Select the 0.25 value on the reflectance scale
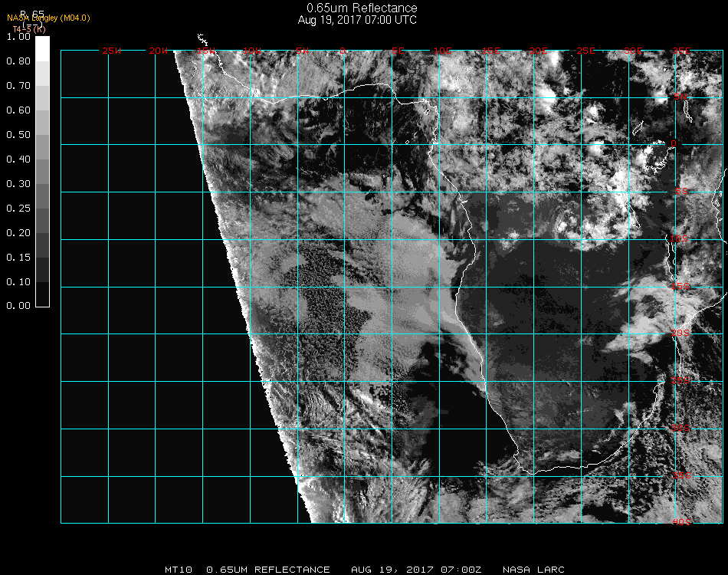The width and height of the screenshot is (728, 575). coord(18,209)
